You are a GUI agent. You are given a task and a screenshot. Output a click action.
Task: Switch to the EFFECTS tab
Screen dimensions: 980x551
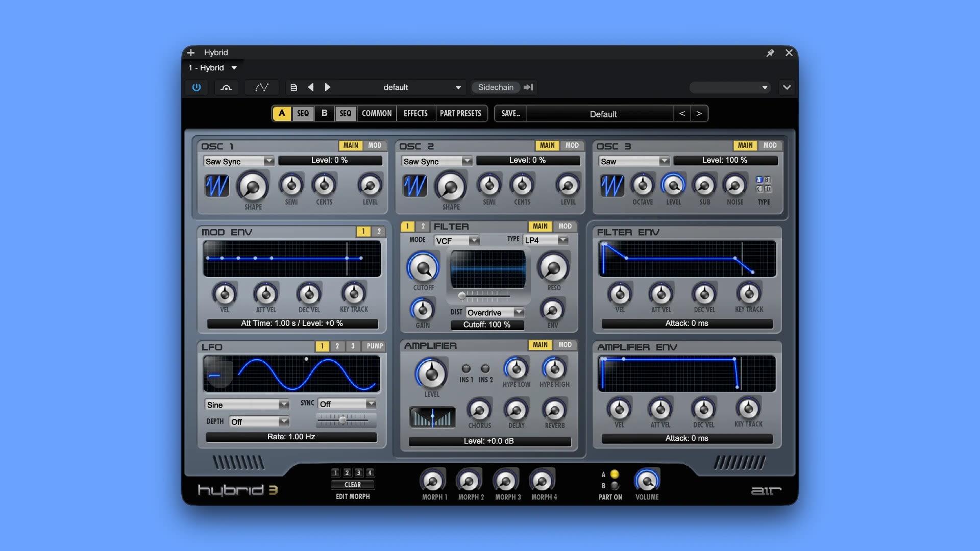coord(415,113)
